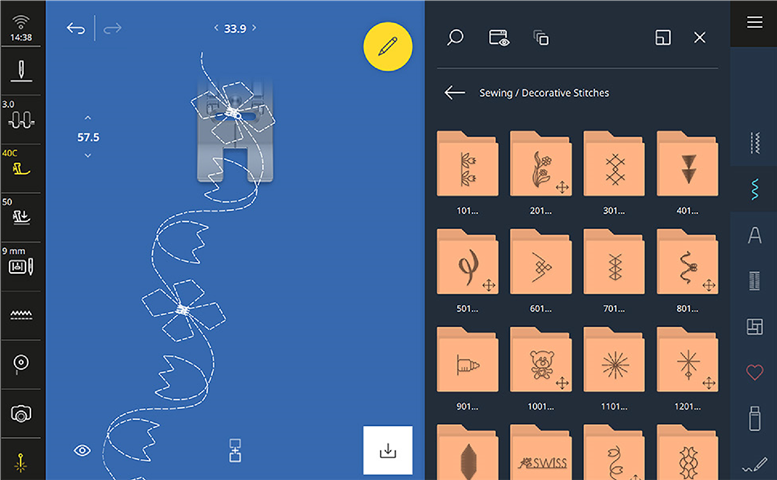This screenshot has width=777, height=480.
Task: Redo the last undone action
Action: (112, 28)
